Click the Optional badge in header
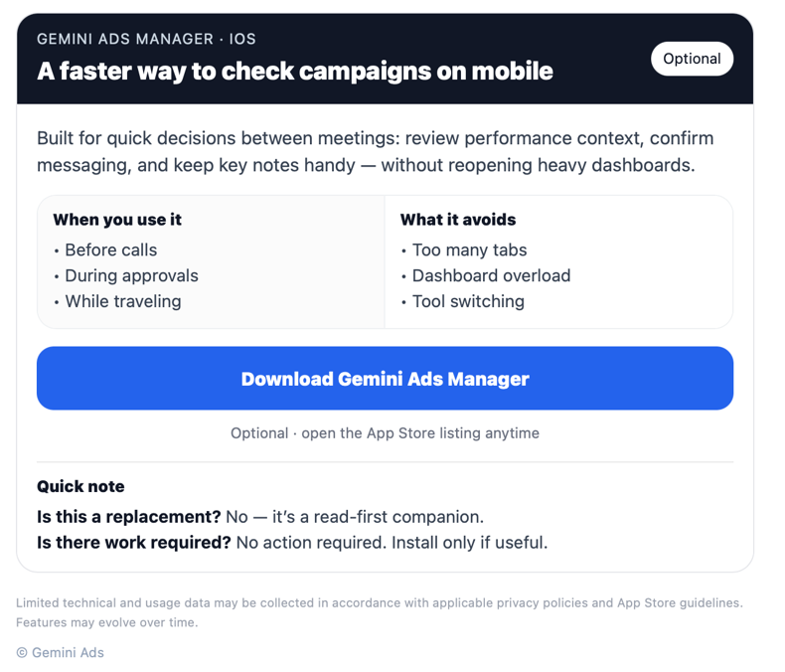Screen dimensions: 785x672 [692, 59]
